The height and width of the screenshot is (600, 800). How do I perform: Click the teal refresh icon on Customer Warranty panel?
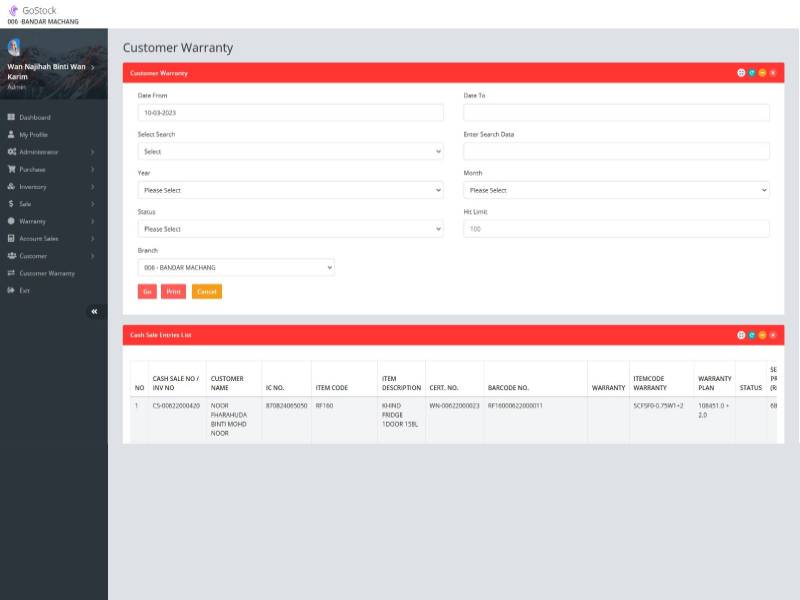coord(752,73)
